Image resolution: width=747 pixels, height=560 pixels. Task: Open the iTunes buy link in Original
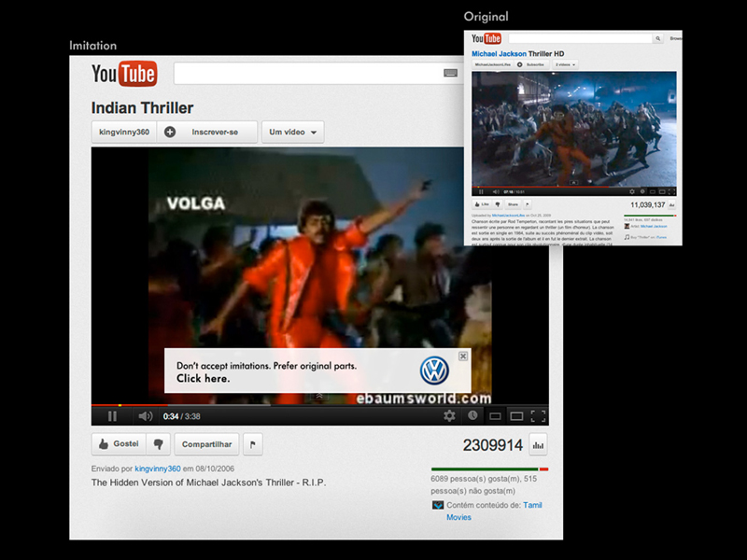tap(661, 237)
